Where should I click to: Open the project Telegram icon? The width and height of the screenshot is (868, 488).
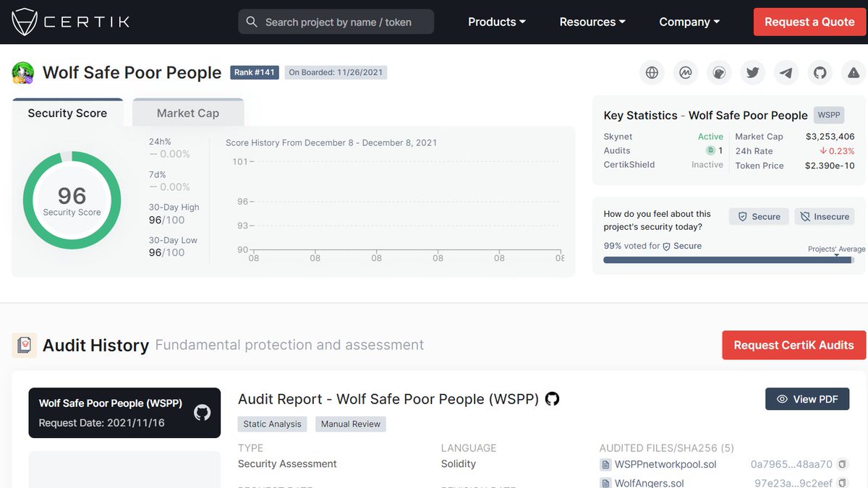tap(786, 72)
